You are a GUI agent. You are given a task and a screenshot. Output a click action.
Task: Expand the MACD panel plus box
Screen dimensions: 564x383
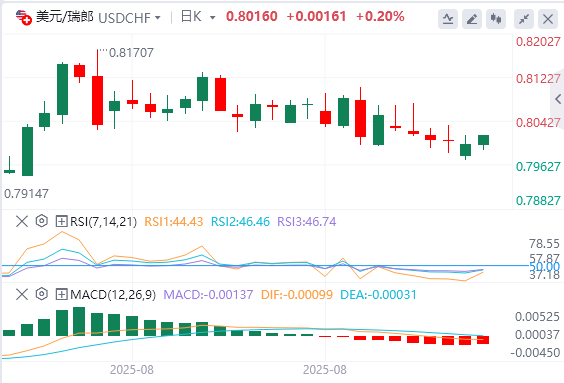click(x=62, y=295)
